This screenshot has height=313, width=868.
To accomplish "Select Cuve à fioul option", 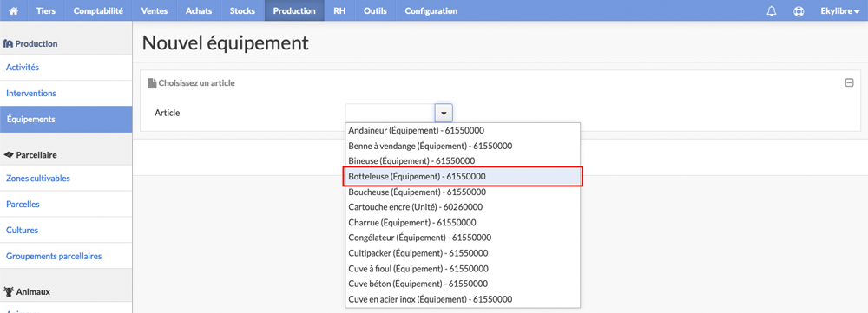I will click(x=463, y=268).
